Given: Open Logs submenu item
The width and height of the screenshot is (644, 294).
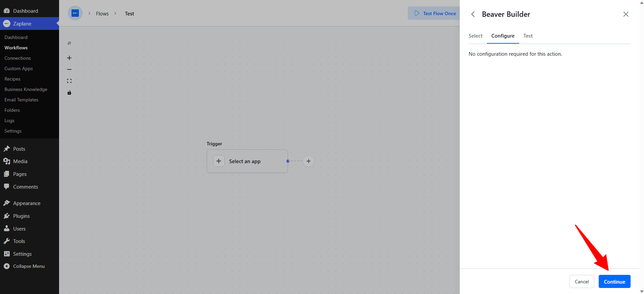Looking at the screenshot, I should [x=9, y=120].
